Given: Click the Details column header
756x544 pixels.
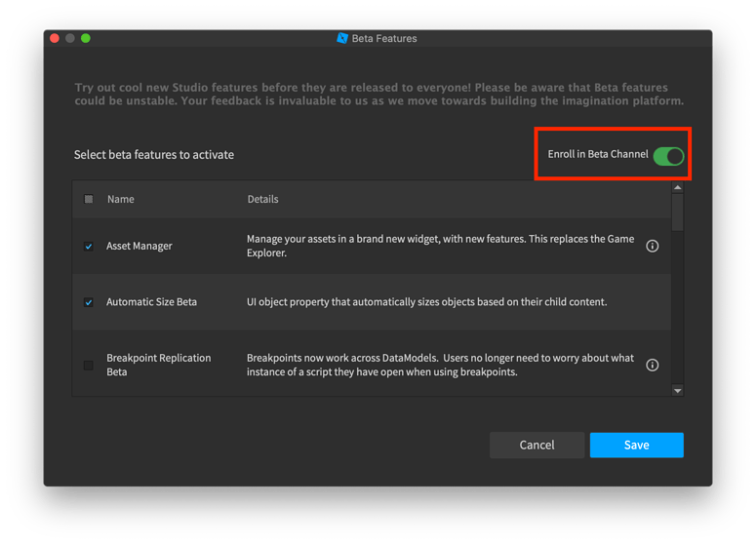Looking at the screenshot, I should click(x=262, y=199).
